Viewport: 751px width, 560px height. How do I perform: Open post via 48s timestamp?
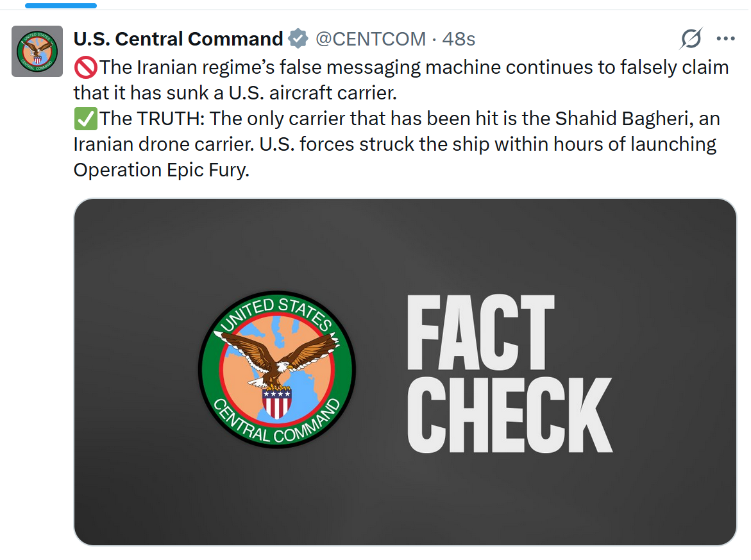[x=459, y=39]
